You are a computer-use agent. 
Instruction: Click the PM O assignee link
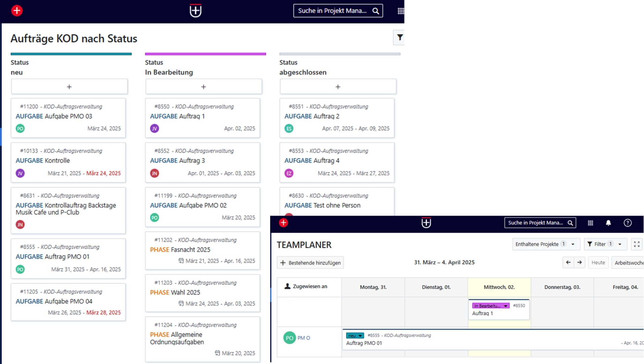pos(304,338)
